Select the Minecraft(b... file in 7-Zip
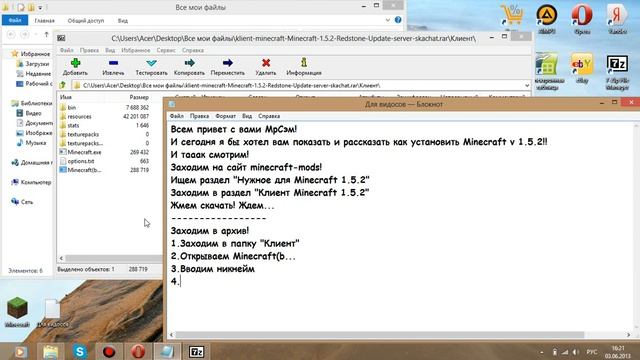640x360 pixels. [84, 170]
